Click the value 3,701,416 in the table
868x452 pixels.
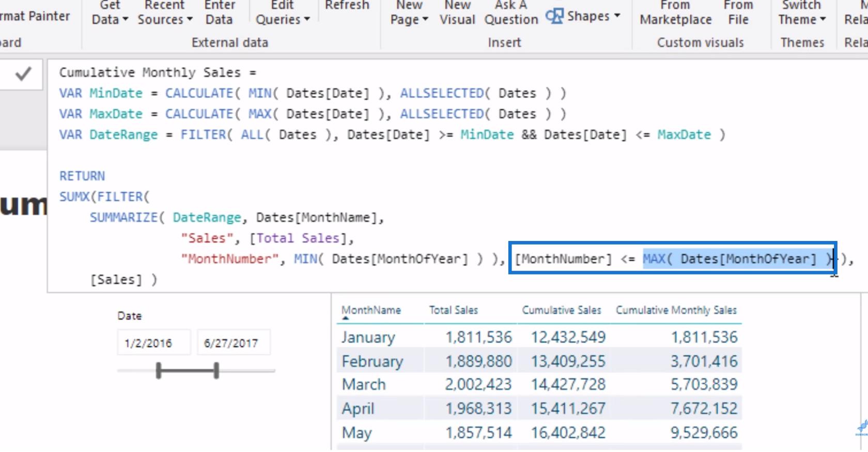(704, 361)
